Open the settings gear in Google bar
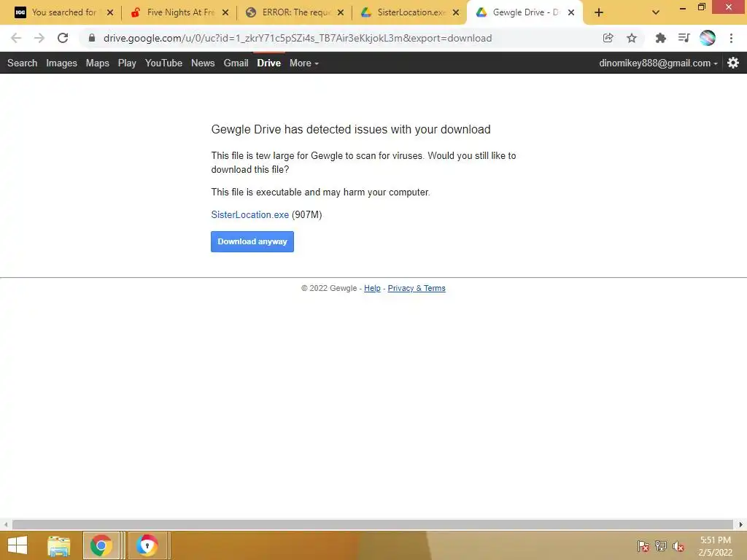Image resolution: width=747 pixels, height=560 pixels. coord(733,63)
